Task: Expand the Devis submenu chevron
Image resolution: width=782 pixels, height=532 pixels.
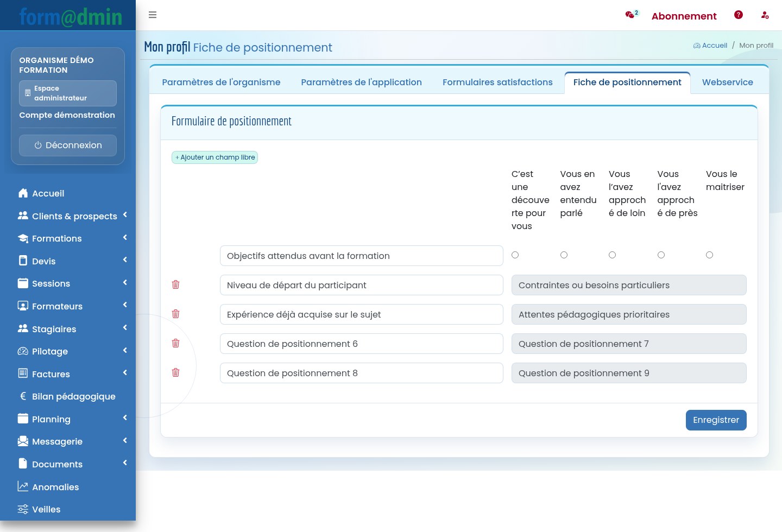Action: [x=125, y=260]
